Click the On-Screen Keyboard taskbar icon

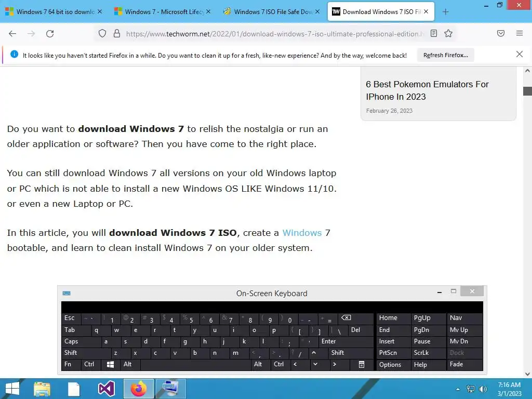pos(170,389)
